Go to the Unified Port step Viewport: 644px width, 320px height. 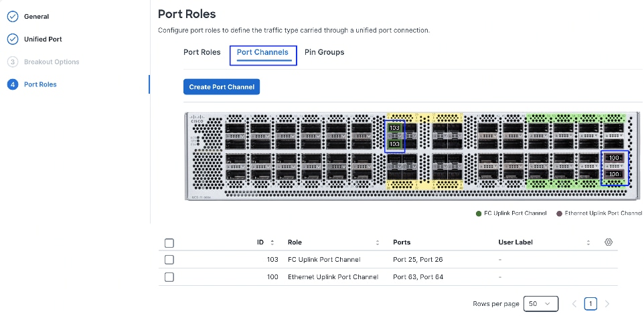click(x=43, y=39)
